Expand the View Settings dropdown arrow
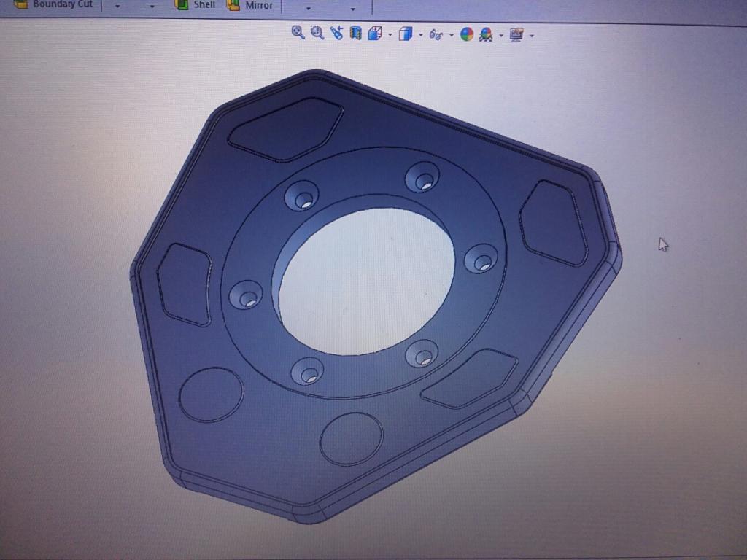This screenshot has width=747, height=560. 532,36
